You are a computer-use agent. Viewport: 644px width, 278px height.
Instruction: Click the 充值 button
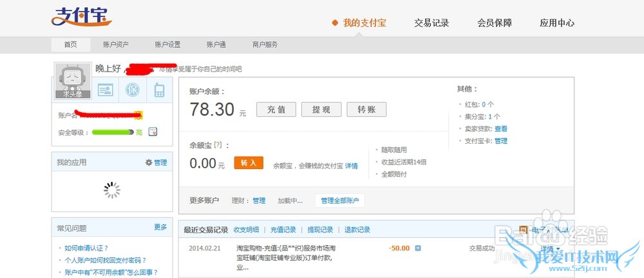tap(276, 110)
